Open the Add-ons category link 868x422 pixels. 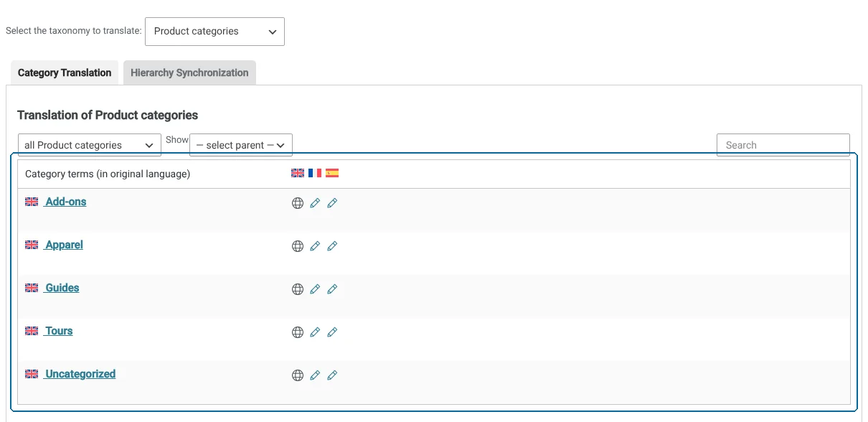click(65, 202)
